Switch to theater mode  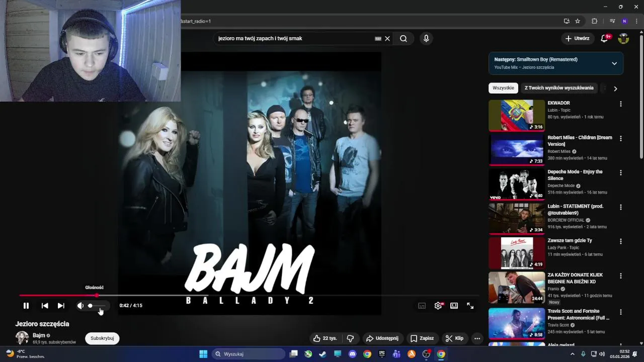tap(454, 306)
